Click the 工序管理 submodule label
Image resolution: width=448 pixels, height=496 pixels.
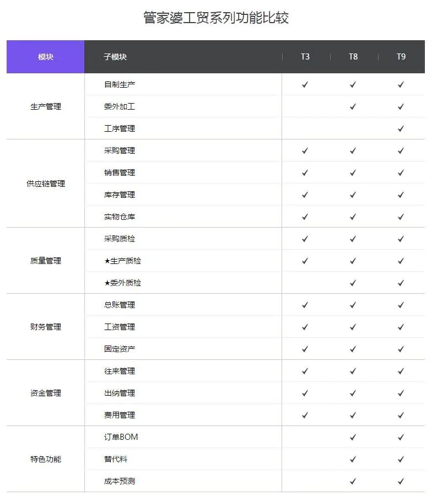point(120,128)
